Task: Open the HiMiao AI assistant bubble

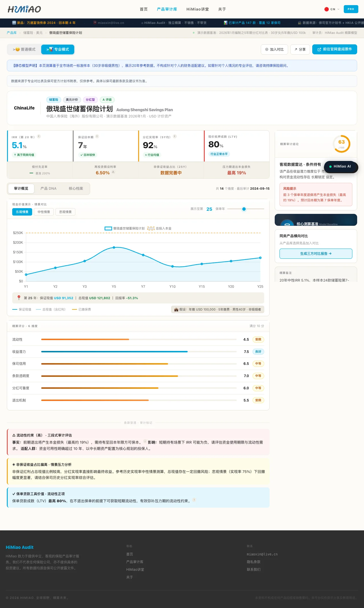Action: (341, 166)
